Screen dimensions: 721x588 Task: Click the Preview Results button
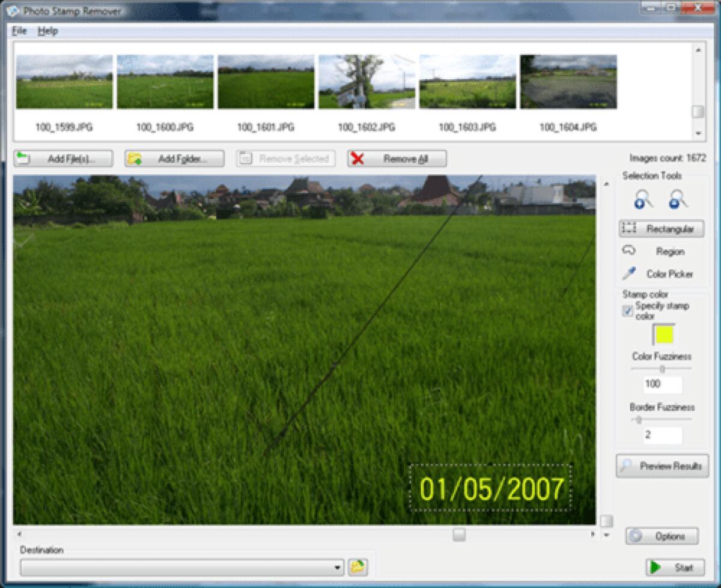pyautogui.click(x=661, y=465)
